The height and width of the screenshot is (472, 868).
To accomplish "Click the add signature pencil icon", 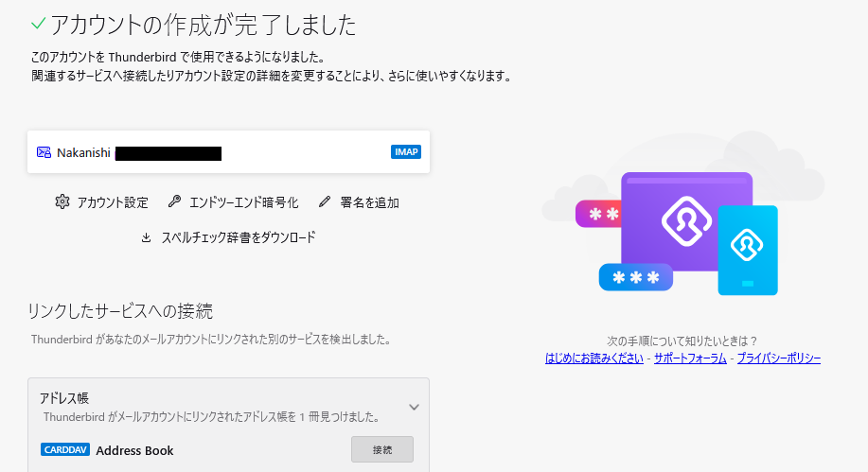I will 325,201.
